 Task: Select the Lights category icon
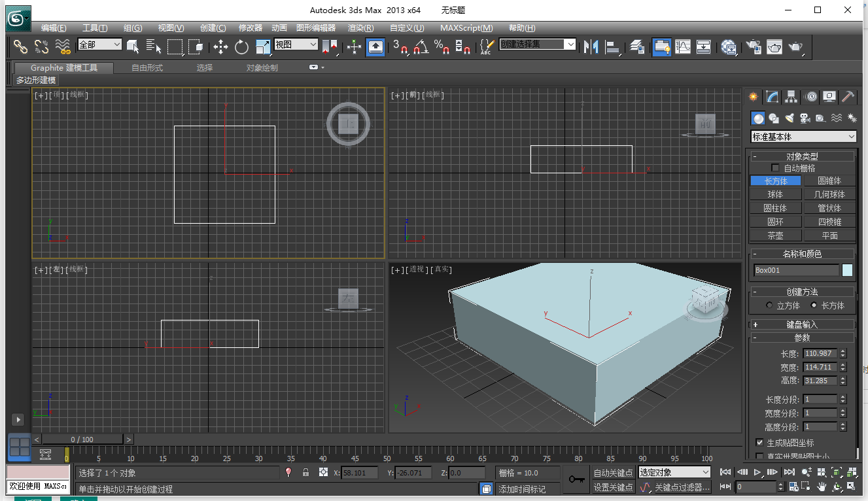click(x=790, y=118)
